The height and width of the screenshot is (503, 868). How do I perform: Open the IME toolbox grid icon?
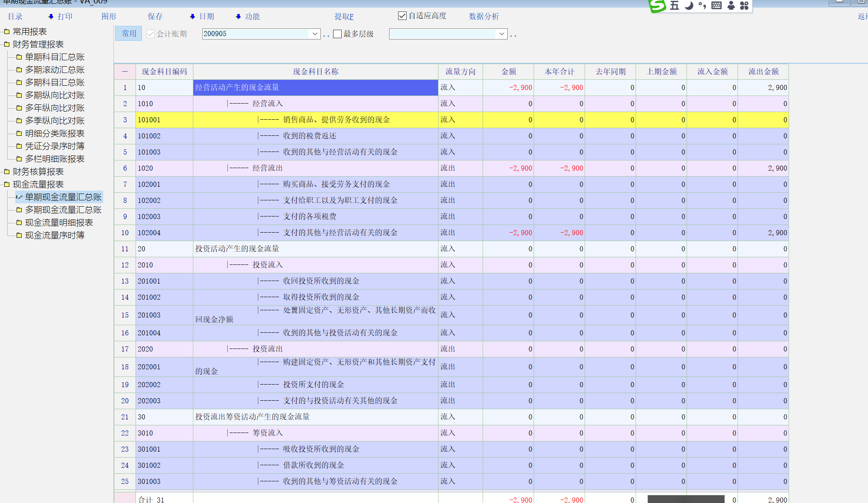click(x=744, y=6)
